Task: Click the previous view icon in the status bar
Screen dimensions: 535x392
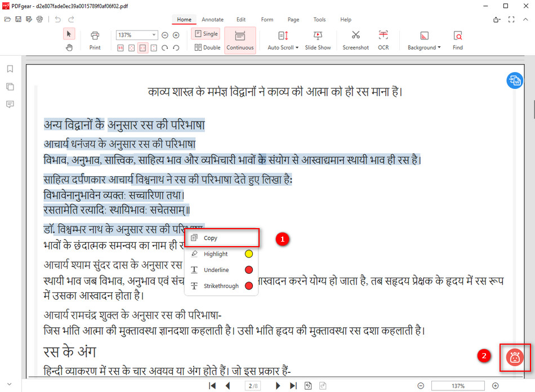Action: tap(308, 385)
